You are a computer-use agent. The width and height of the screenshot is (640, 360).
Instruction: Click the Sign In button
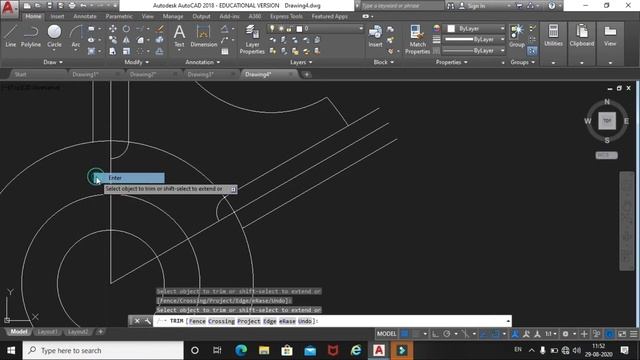click(x=472, y=6)
